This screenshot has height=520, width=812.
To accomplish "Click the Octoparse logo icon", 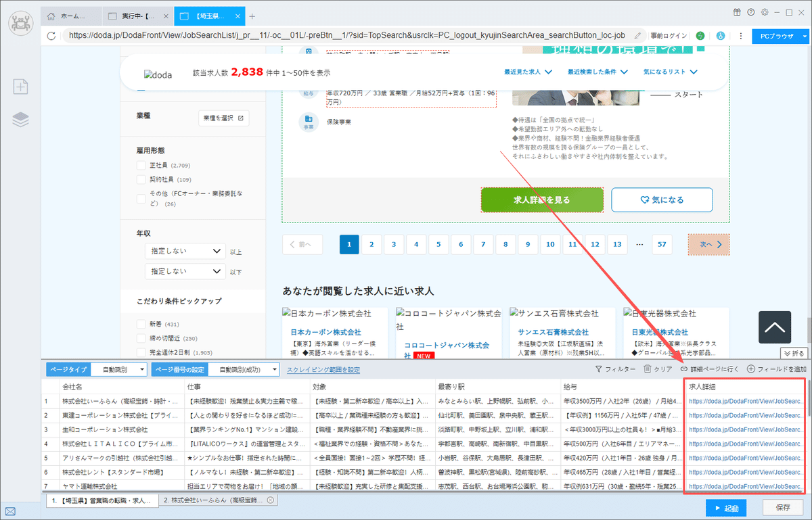I will (x=20, y=24).
